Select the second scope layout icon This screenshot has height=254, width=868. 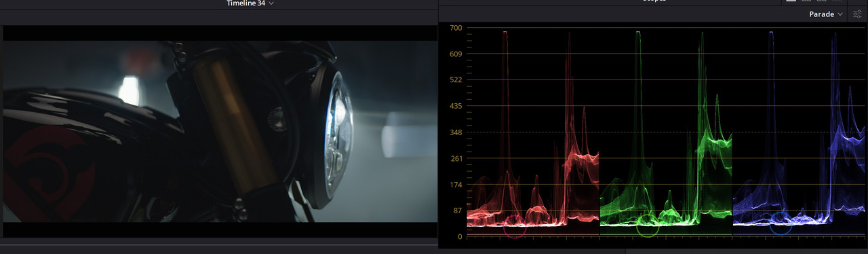pos(806,1)
